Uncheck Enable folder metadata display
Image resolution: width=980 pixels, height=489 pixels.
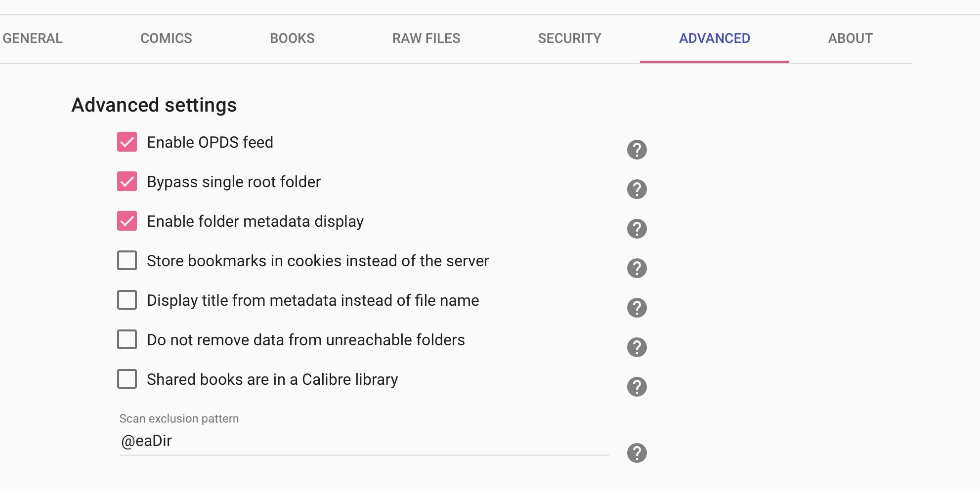coord(127,221)
